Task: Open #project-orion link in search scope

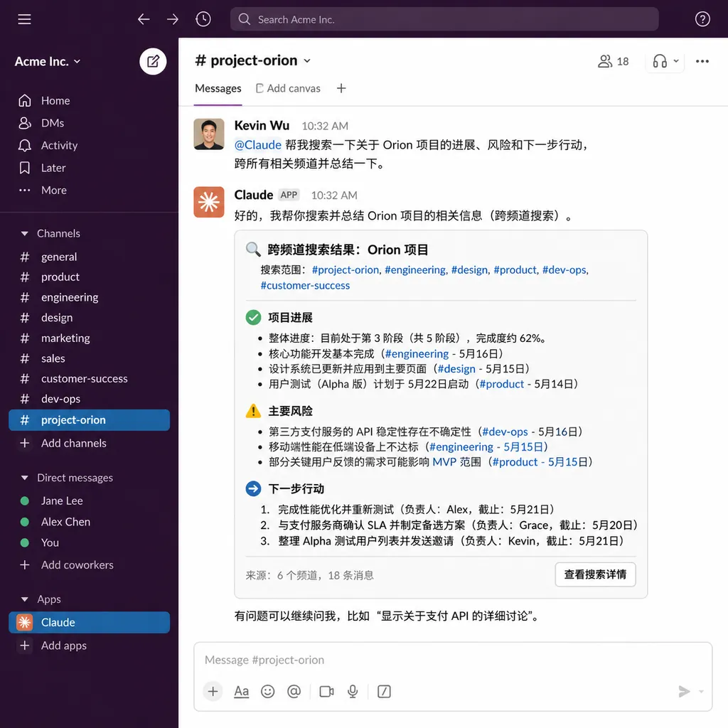Action: (346, 270)
